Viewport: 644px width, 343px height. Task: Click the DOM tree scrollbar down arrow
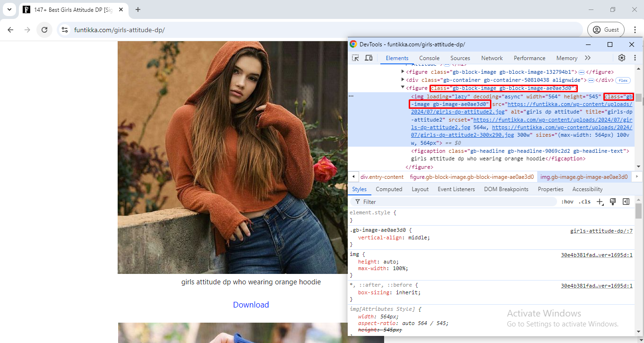638,167
